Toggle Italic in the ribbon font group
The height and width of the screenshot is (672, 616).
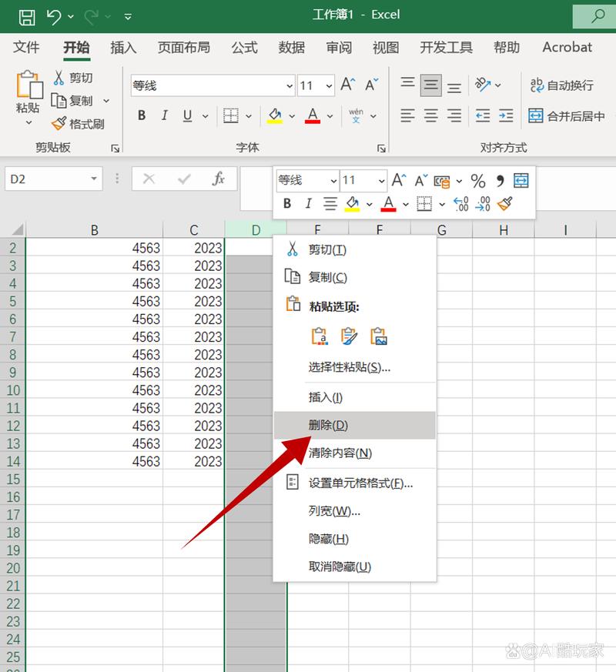click(164, 116)
